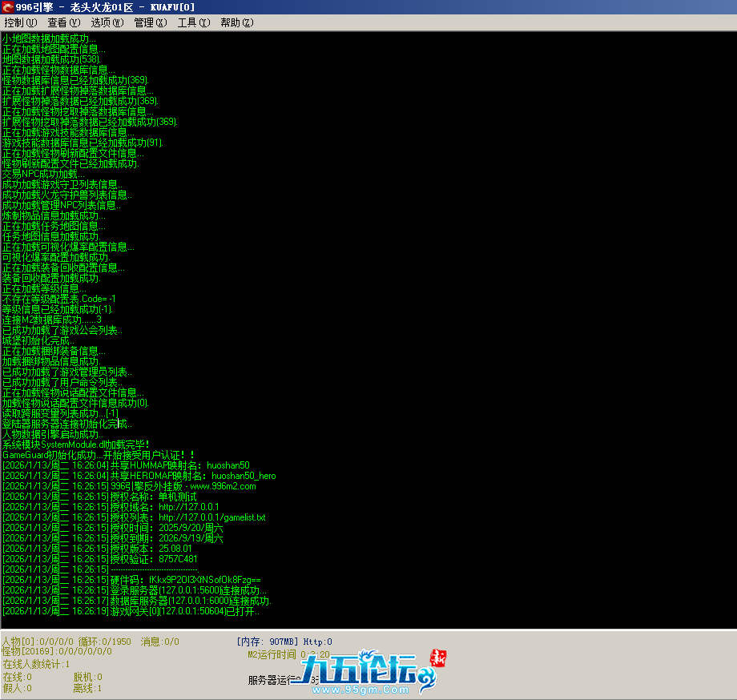Open the 控制 menu
The image size is (737, 700).
[19, 22]
